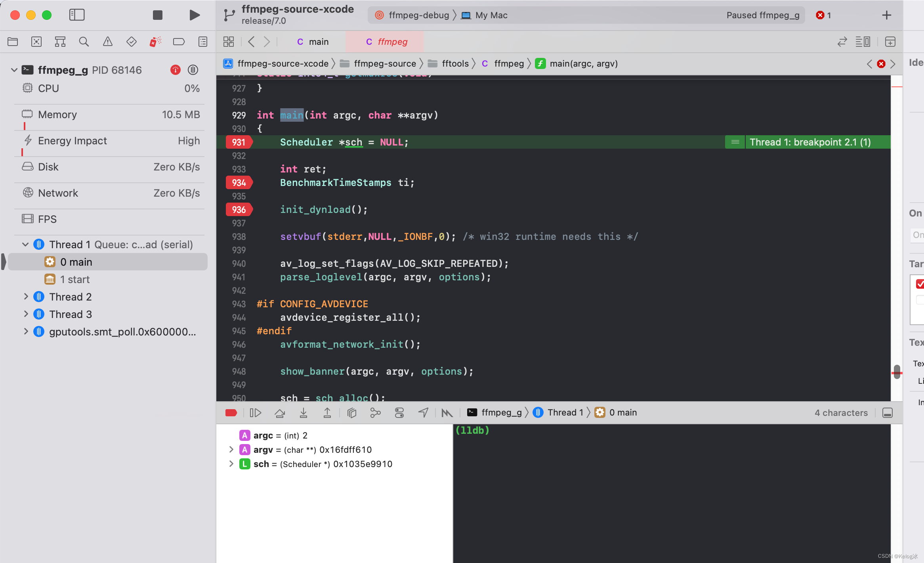
Task: Continue program execution
Action: [256, 413]
